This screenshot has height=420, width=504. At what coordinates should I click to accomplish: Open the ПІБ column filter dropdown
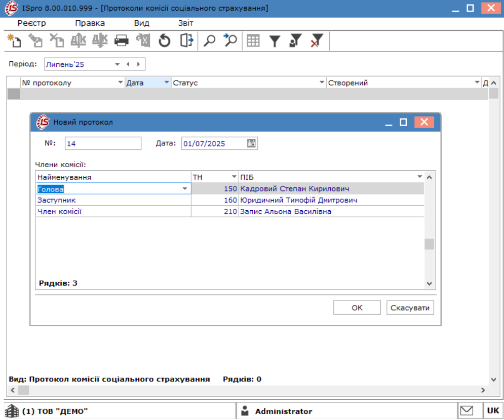(419, 177)
